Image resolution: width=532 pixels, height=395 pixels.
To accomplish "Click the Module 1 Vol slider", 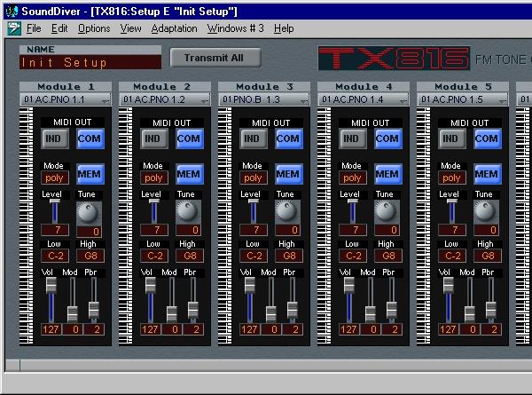I will click(51, 299).
